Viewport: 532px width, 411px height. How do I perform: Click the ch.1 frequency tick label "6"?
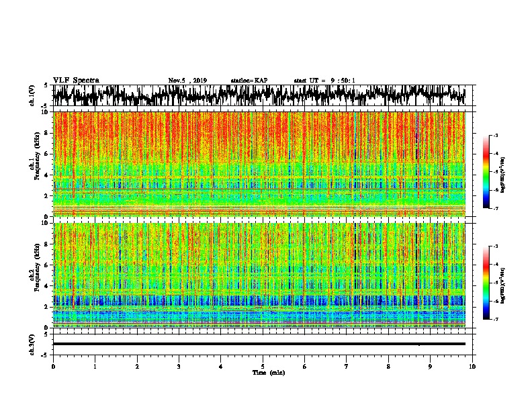pyautogui.click(x=48, y=154)
